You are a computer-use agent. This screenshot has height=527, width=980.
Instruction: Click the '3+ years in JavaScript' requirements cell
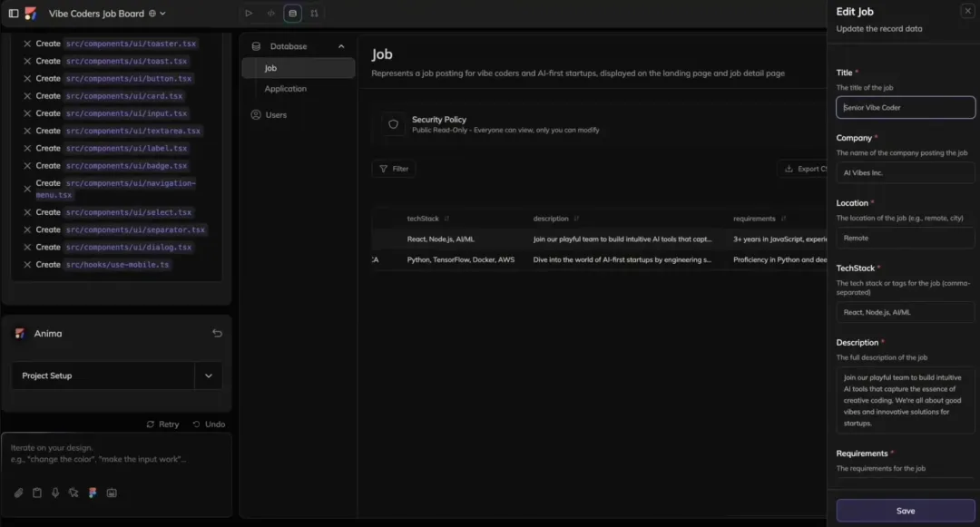click(780, 239)
